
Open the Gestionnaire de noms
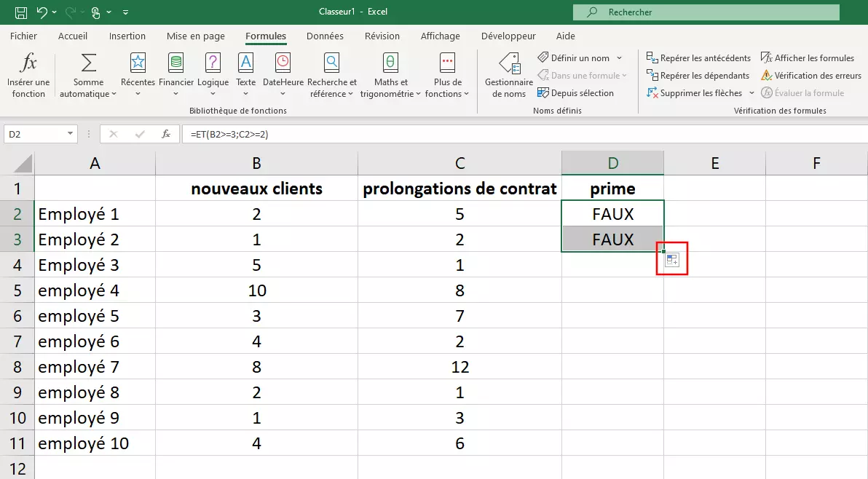pos(509,76)
